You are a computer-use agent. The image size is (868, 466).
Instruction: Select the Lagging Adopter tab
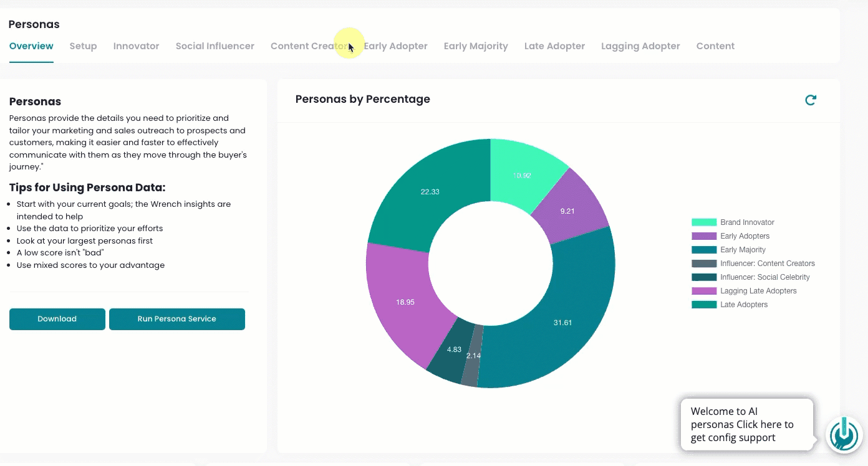pos(640,46)
